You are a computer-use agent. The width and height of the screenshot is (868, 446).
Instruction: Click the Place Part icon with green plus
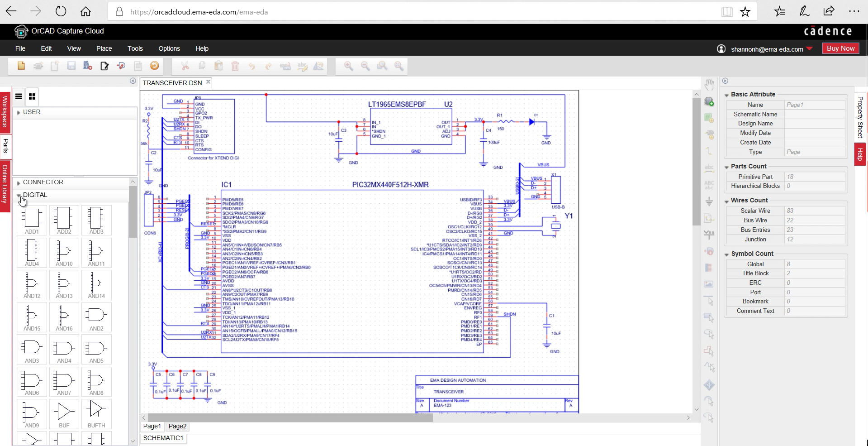pos(709,101)
